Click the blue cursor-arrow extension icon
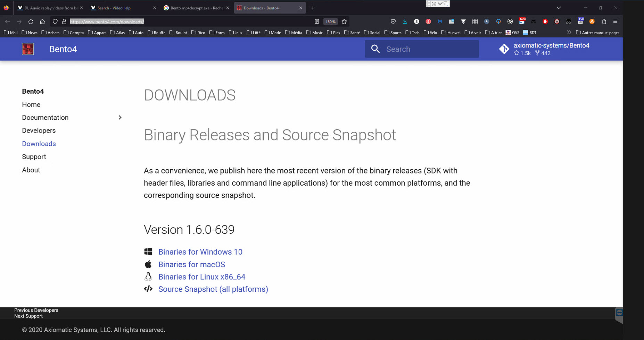 click(487, 22)
